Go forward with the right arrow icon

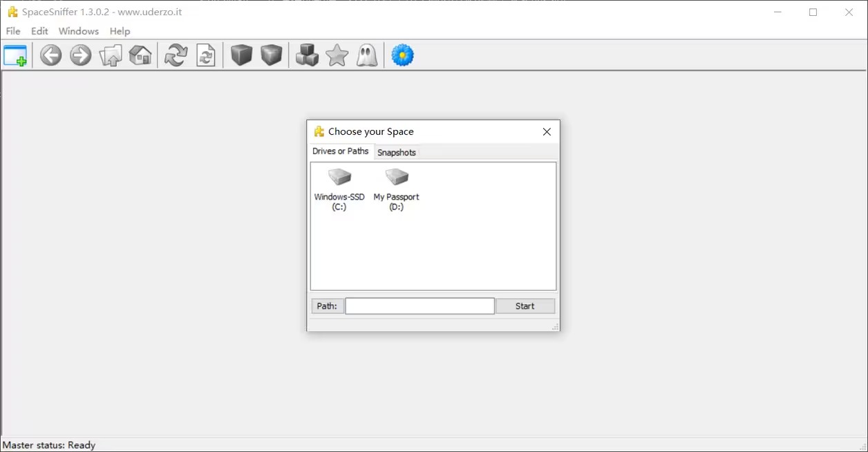click(x=81, y=55)
